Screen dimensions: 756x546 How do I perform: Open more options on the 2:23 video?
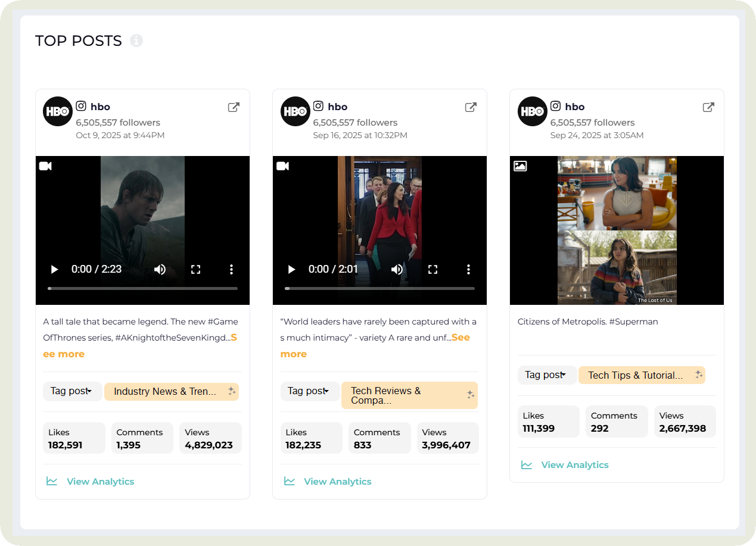pyautogui.click(x=231, y=269)
